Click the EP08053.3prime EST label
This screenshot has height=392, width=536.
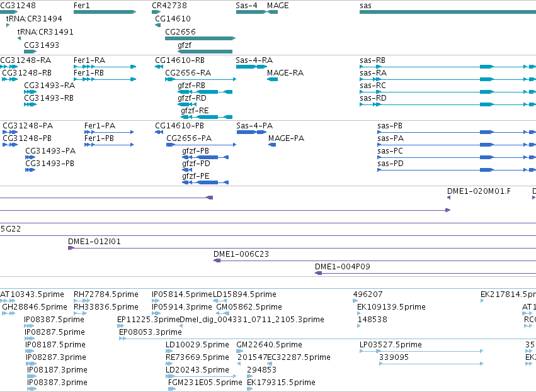pos(151,332)
